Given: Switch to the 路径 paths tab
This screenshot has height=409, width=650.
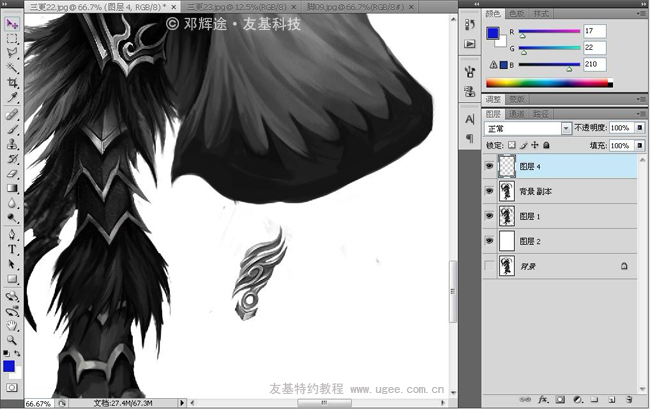Looking at the screenshot, I should [x=541, y=114].
